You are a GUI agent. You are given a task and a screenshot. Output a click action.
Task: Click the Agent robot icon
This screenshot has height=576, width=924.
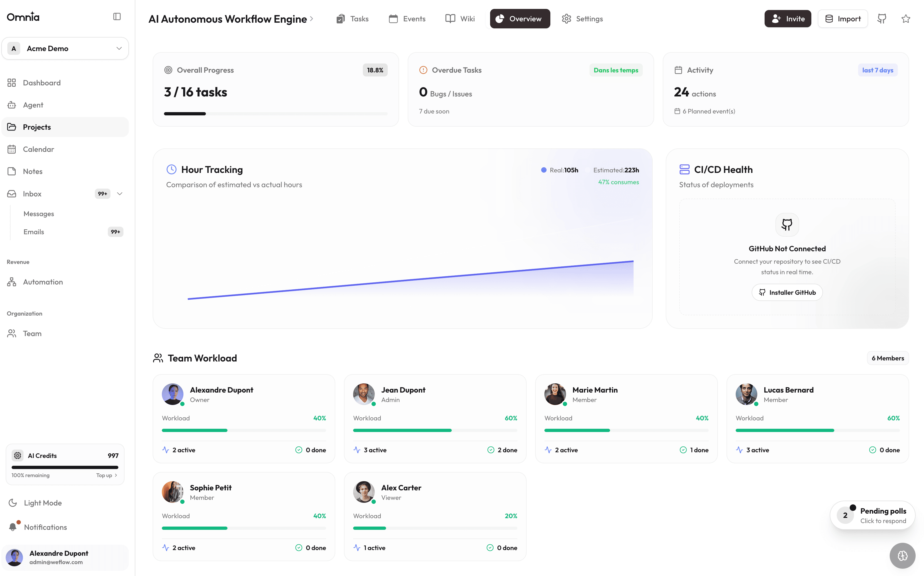pyautogui.click(x=12, y=105)
